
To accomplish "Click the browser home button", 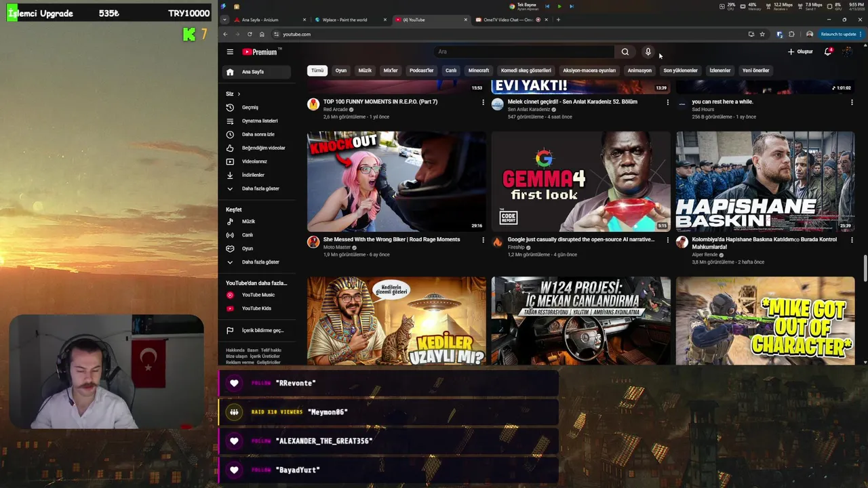I will [262, 34].
